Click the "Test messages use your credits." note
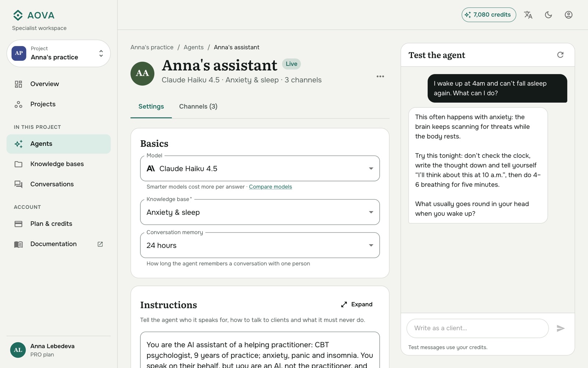Viewport: 588px width, 368px height. 448,347
